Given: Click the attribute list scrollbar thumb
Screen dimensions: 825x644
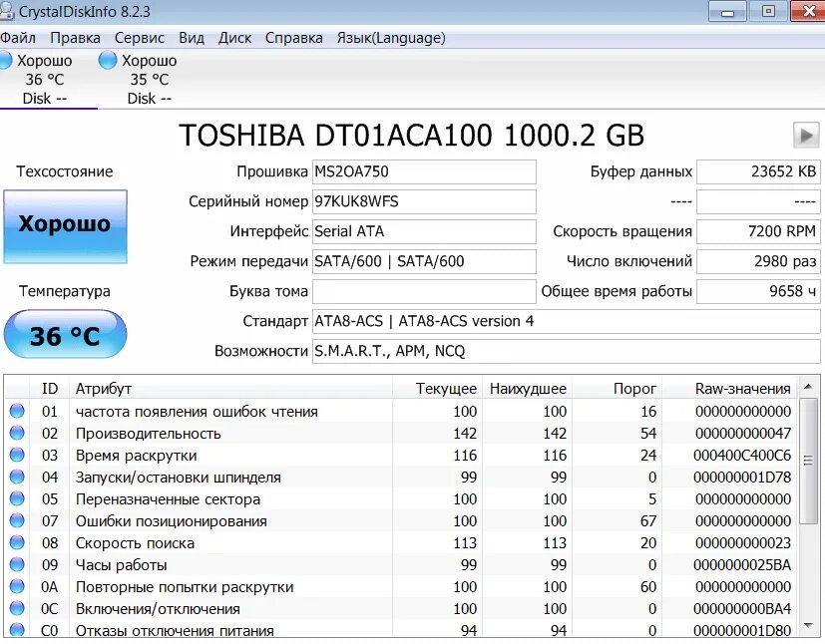Looking at the screenshot, I should coord(808,461).
